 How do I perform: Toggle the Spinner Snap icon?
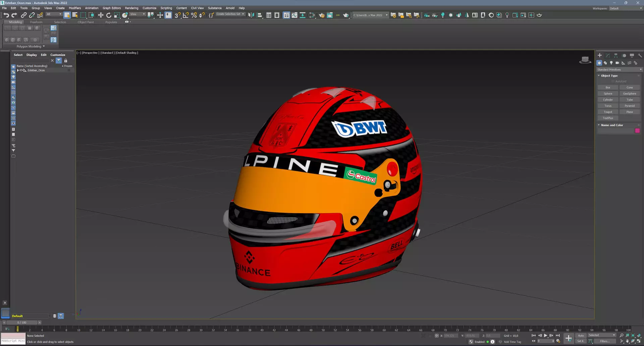coord(202,15)
